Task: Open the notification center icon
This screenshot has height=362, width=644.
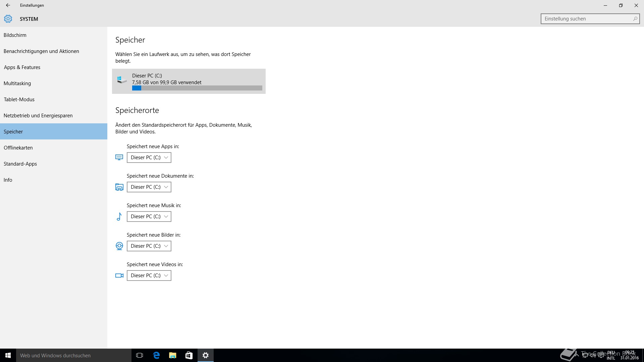Action: (601, 355)
